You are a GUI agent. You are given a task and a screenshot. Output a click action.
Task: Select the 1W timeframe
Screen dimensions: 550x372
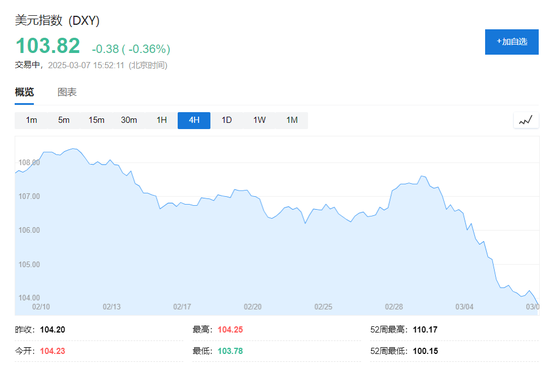tap(259, 120)
